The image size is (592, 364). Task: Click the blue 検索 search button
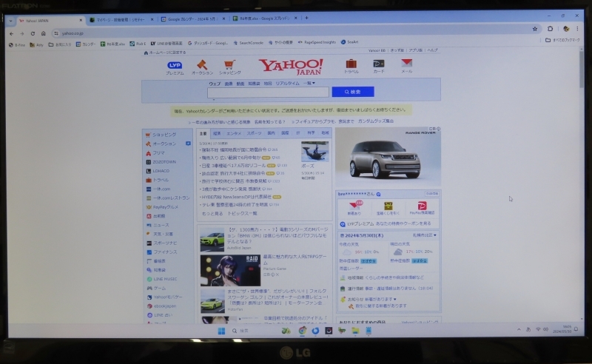[x=353, y=92]
